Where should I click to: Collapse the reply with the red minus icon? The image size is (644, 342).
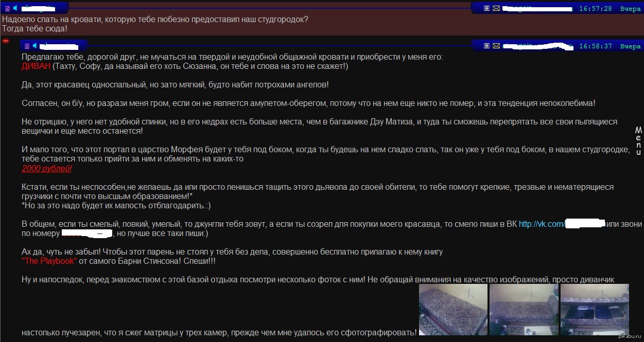point(6,41)
